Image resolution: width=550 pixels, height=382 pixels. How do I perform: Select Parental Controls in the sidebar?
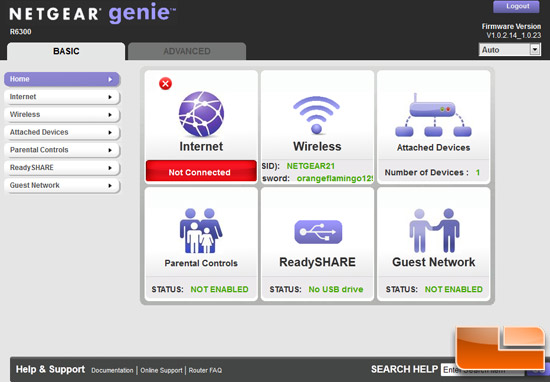coord(62,150)
